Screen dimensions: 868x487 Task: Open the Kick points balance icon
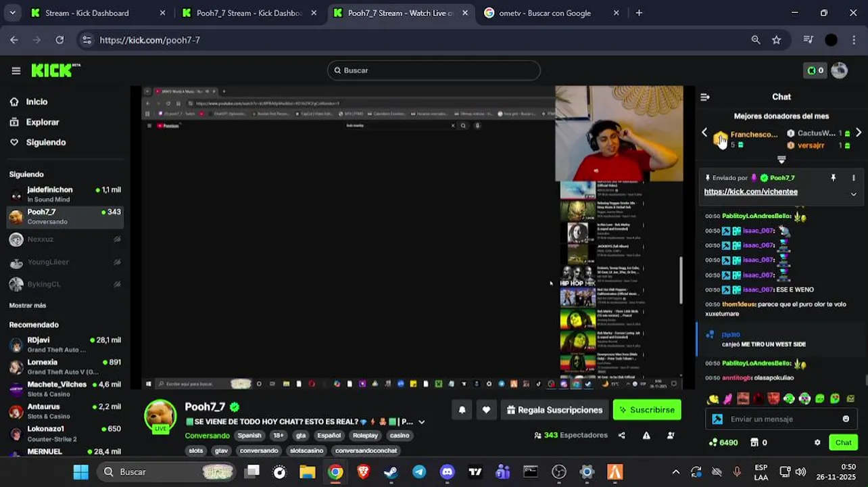815,70
